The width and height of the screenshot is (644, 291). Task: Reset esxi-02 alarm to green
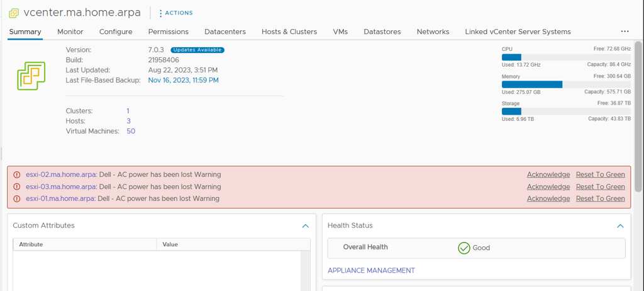(x=601, y=174)
